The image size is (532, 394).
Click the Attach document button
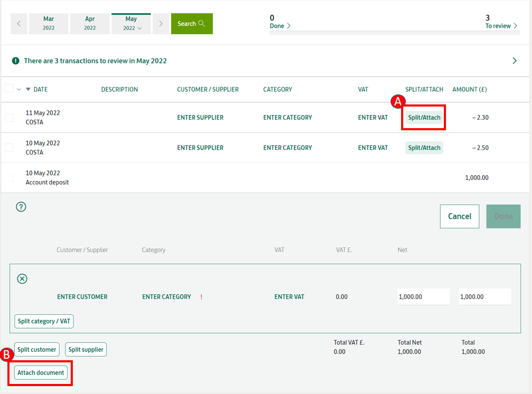(x=41, y=372)
